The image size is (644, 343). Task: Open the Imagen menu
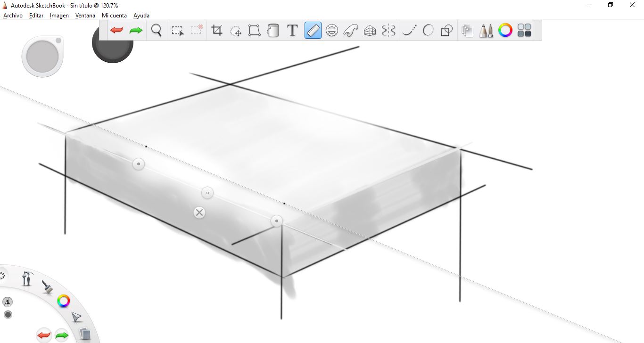(x=59, y=16)
